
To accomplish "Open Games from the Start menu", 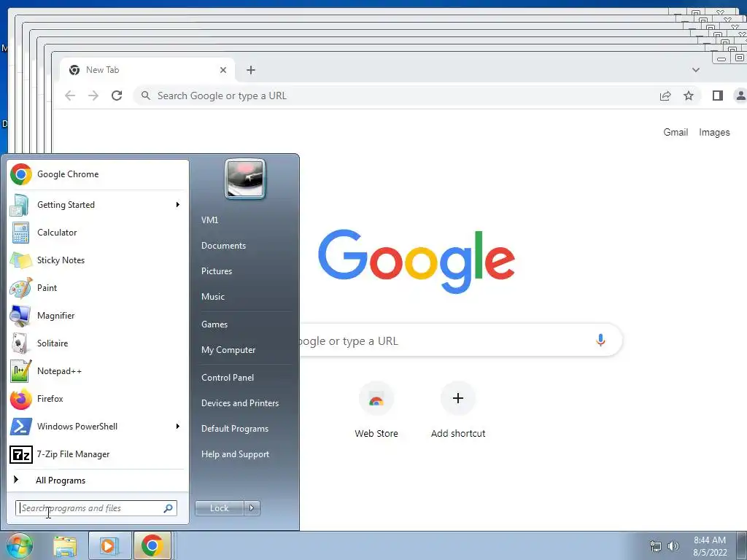I will pyautogui.click(x=214, y=324).
